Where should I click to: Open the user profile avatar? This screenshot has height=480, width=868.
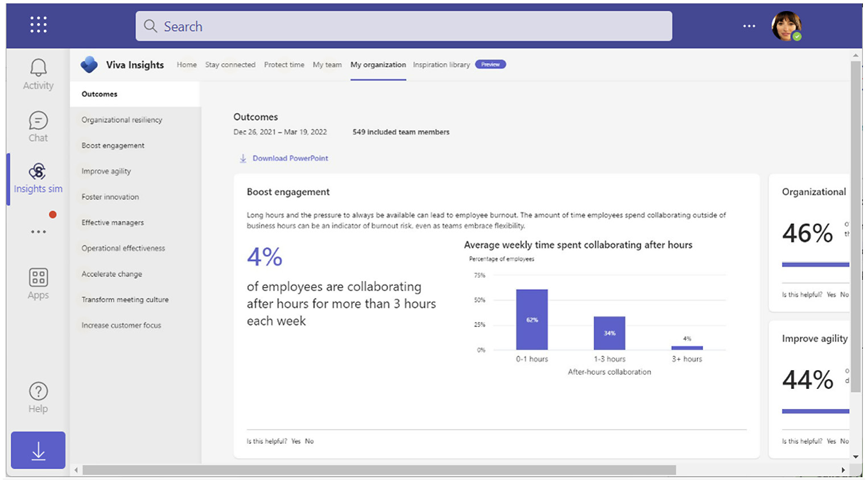(787, 26)
